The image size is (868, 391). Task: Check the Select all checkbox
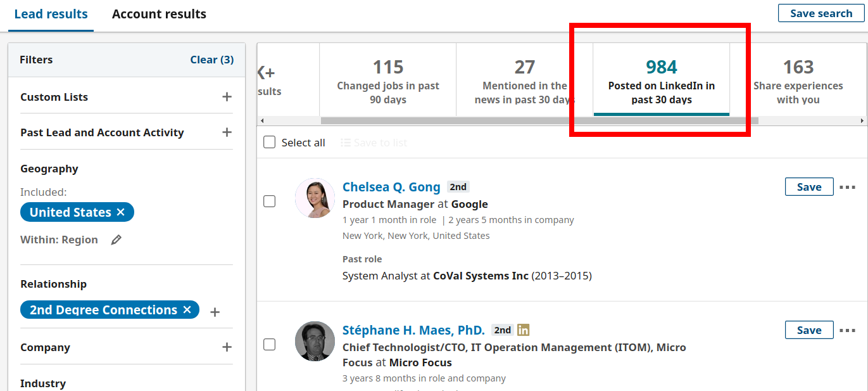pyautogui.click(x=270, y=143)
